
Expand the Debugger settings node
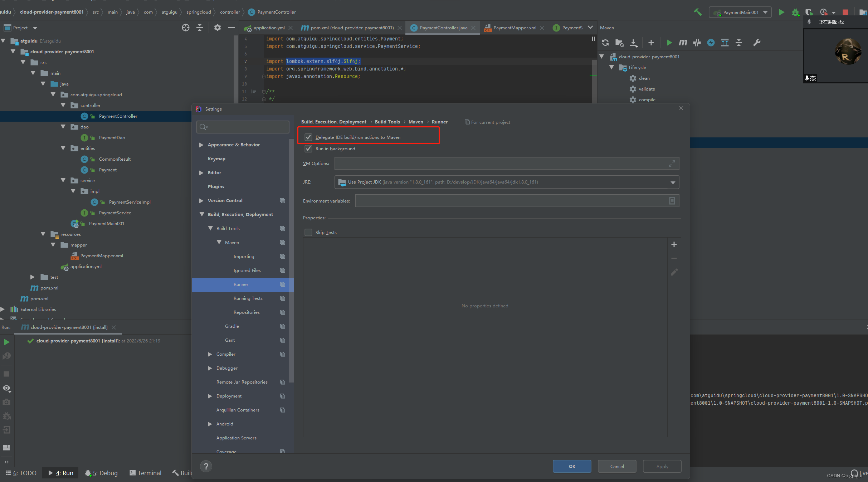[x=210, y=368]
